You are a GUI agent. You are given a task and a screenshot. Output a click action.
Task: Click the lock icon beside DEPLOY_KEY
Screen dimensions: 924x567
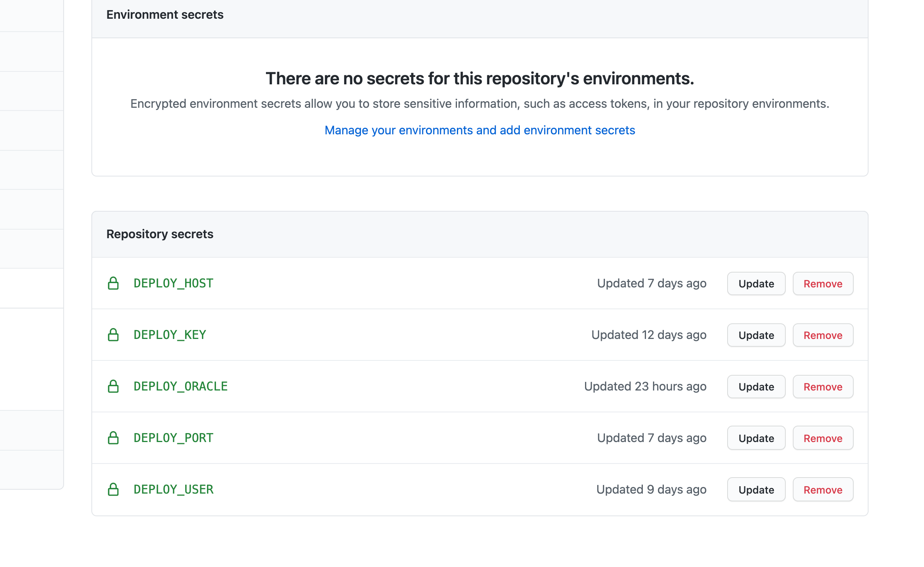(114, 335)
